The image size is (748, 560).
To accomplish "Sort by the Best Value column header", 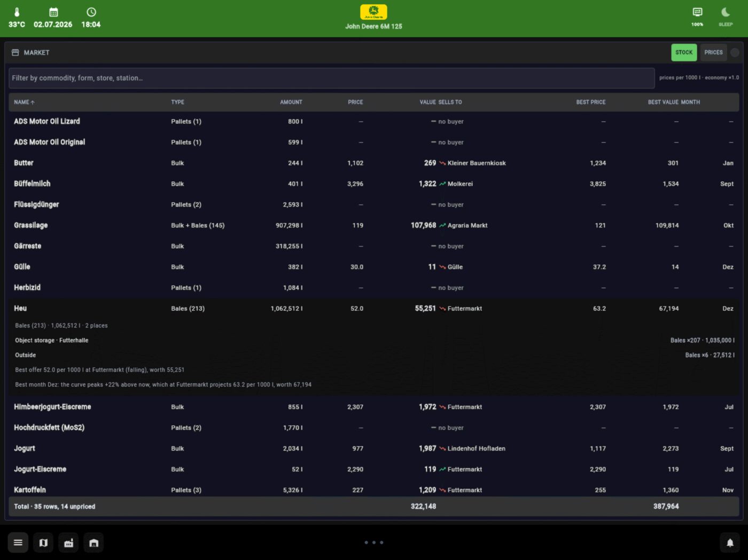I will click(x=663, y=102).
